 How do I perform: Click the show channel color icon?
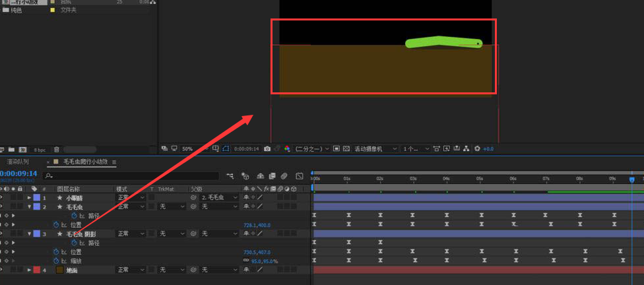click(x=287, y=149)
